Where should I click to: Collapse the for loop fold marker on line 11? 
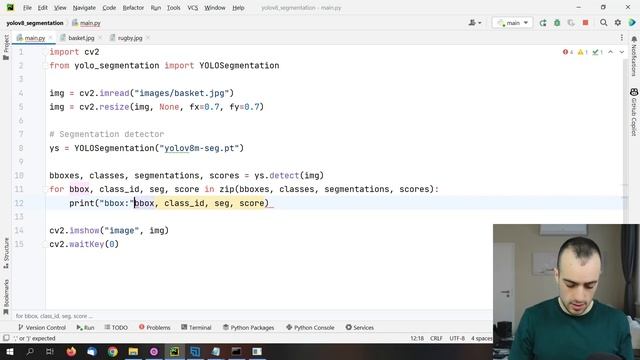click(x=44, y=189)
